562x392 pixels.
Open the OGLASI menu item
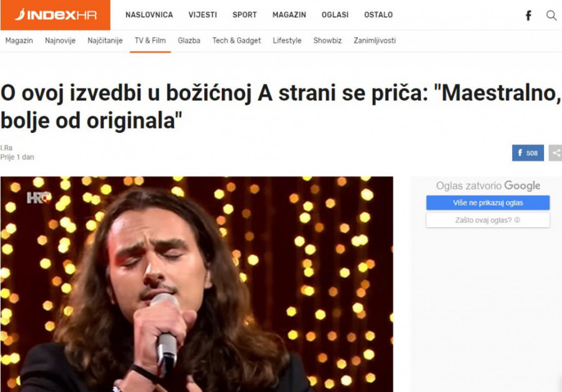point(335,15)
